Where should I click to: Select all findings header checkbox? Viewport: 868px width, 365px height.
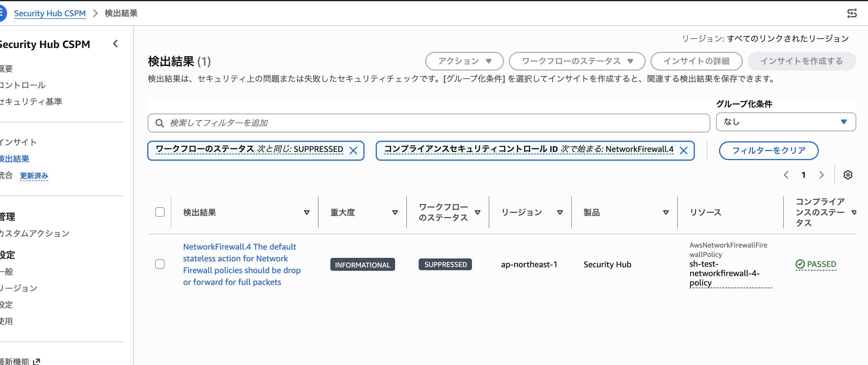tap(160, 212)
